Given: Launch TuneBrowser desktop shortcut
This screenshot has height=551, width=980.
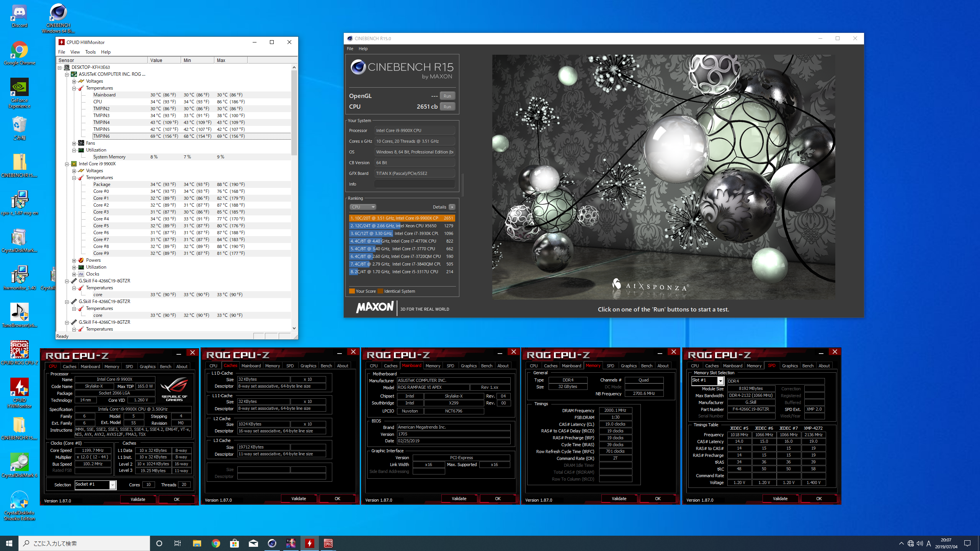Looking at the screenshot, I should coord(19,316).
